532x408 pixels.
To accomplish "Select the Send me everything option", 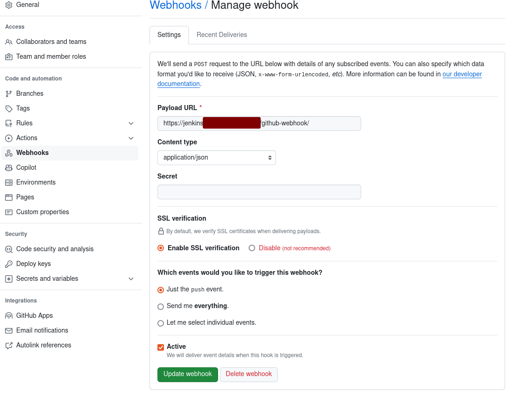I will (x=161, y=306).
